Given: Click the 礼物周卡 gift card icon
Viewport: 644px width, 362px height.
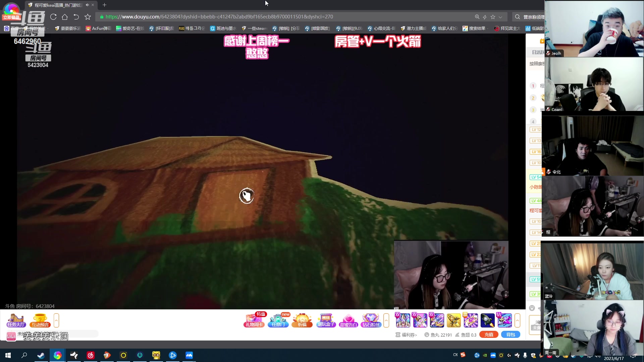Looking at the screenshot, I should point(254,320).
